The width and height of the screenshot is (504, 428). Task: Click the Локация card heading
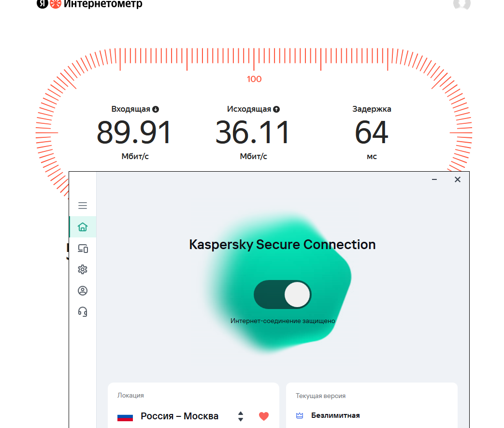[130, 396]
